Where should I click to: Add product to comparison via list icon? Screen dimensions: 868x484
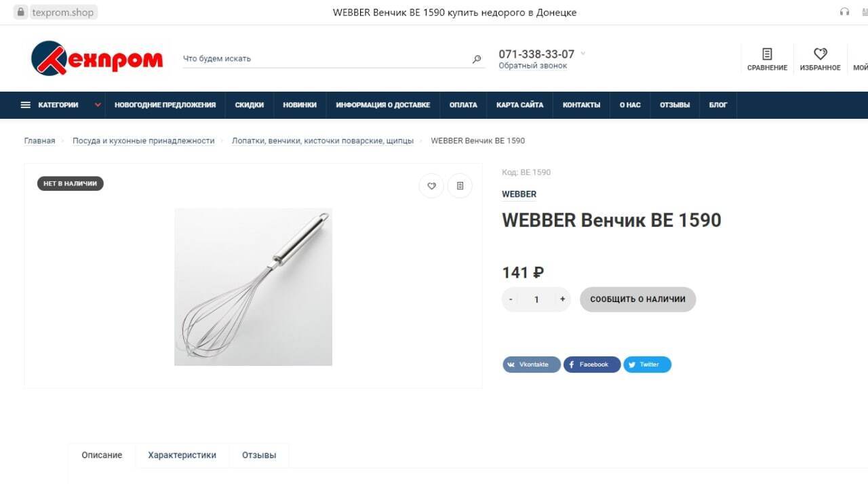[x=460, y=185]
